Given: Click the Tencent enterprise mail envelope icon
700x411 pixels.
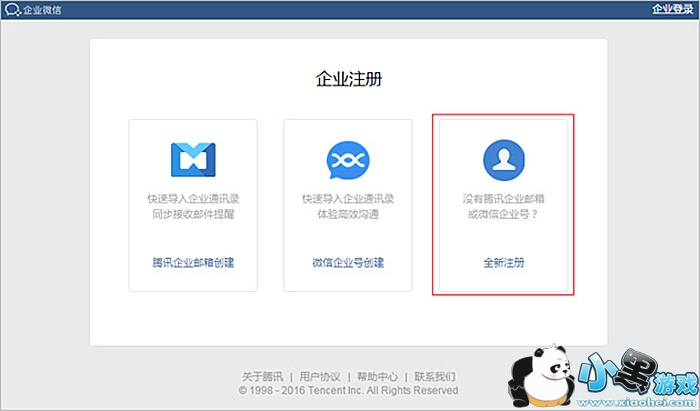Looking at the screenshot, I should [193, 160].
